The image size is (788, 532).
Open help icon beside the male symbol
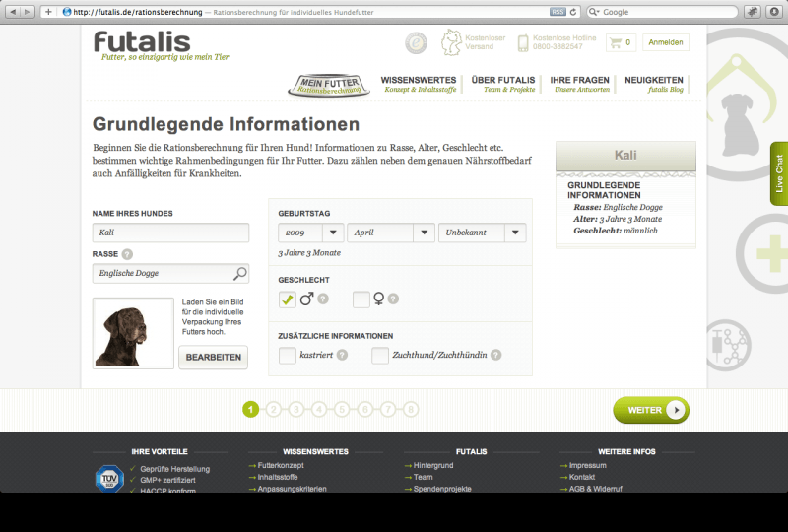(x=323, y=299)
